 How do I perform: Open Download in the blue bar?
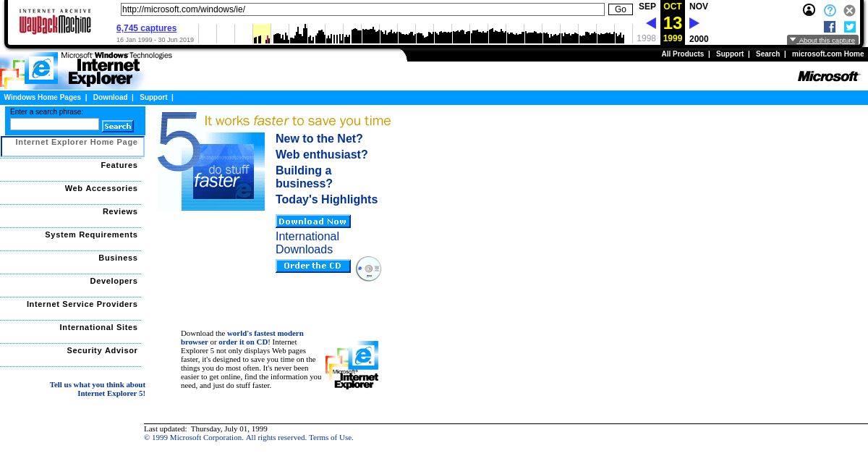click(x=110, y=97)
